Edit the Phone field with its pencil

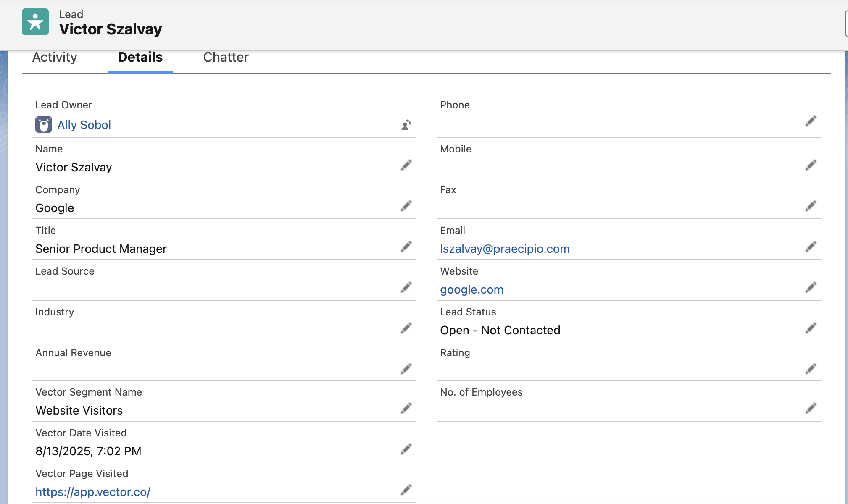(811, 121)
